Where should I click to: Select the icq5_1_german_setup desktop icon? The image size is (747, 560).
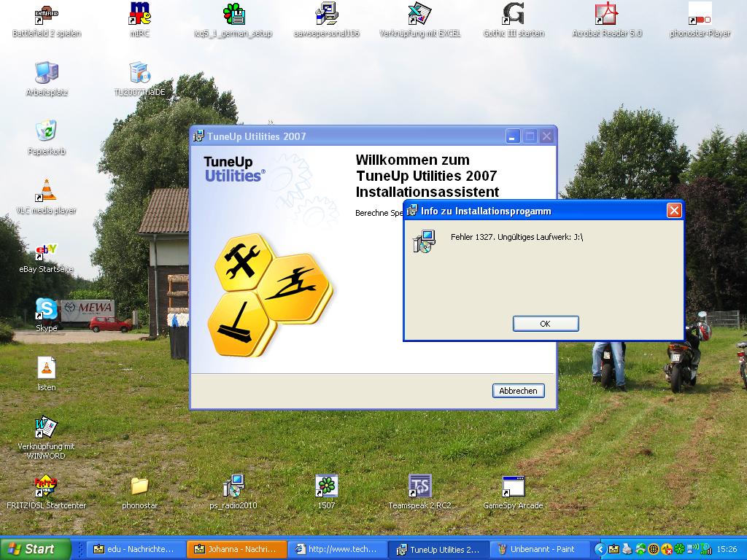(x=233, y=21)
